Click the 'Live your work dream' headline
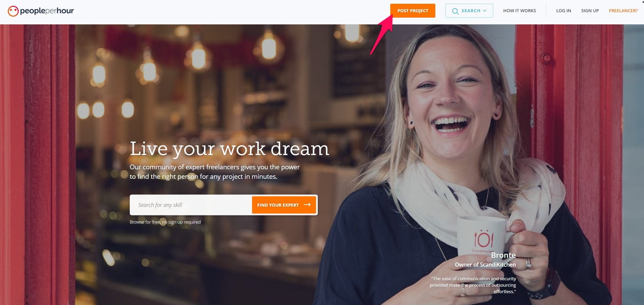 pyautogui.click(x=229, y=149)
